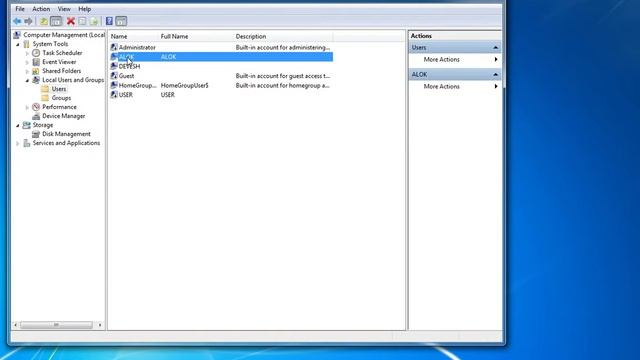This screenshot has height=360, width=640.
Task: Click the Users folder icon
Action: click(45, 89)
